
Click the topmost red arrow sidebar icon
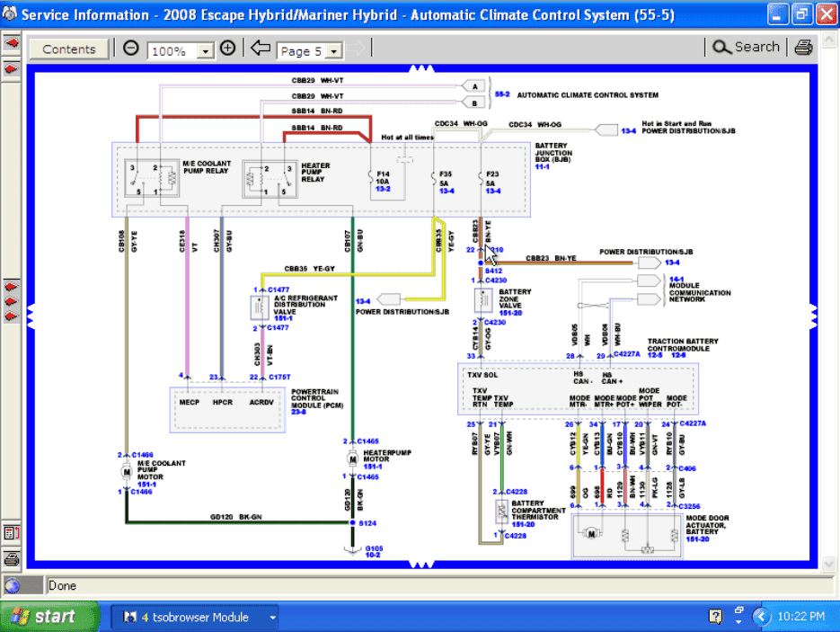pyautogui.click(x=11, y=42)
